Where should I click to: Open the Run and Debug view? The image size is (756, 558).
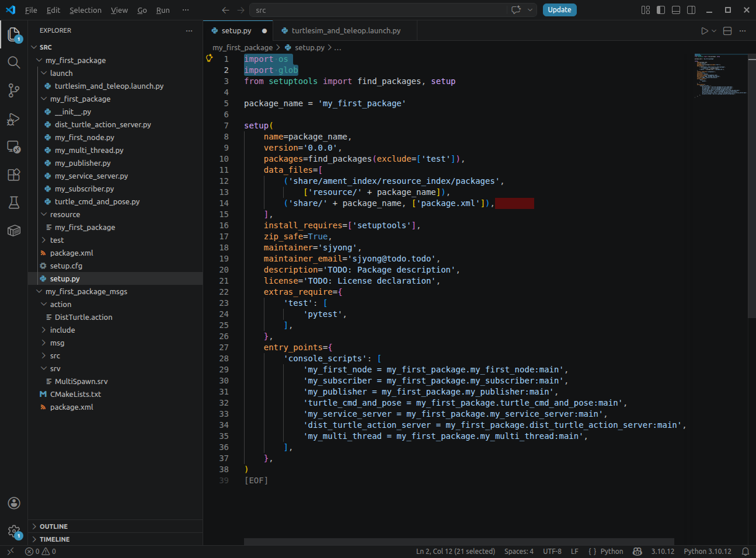pyautogui.click(x=14, y=119)
